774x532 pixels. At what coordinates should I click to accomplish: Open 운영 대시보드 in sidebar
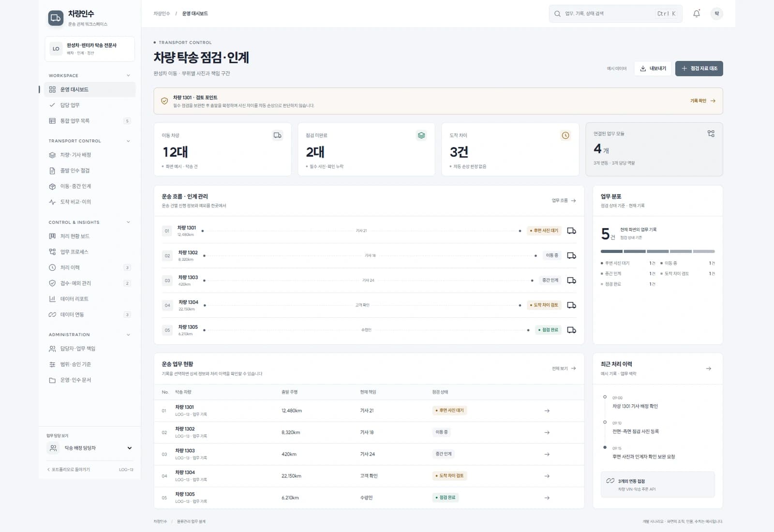point(89,89)
